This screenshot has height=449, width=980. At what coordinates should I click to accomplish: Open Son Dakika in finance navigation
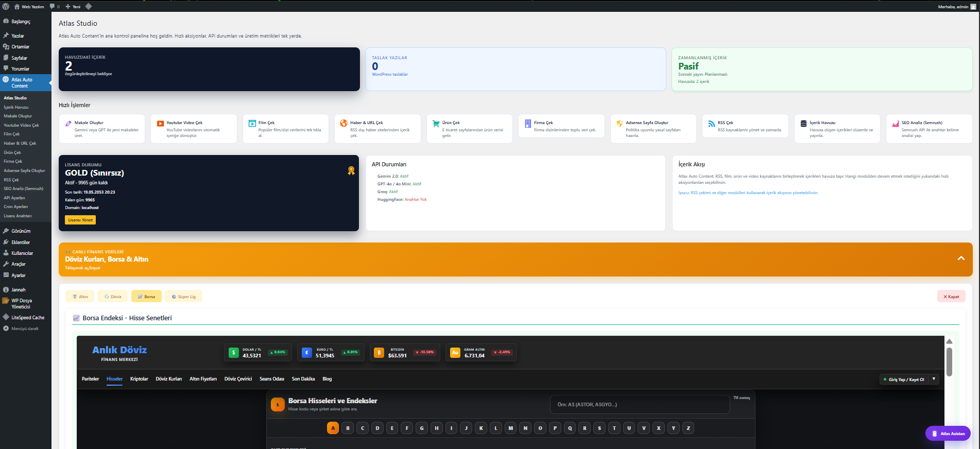click(x=303, y=379)
